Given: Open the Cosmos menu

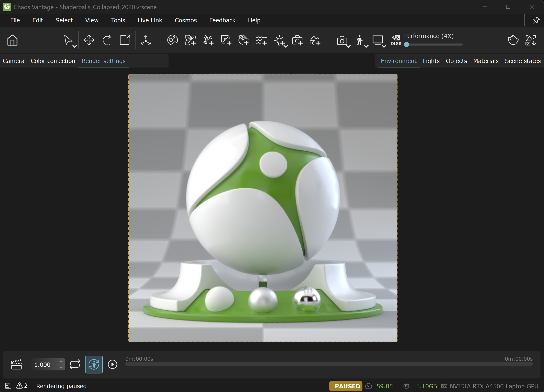Looking at the screenshot, I should pos(186,20).
